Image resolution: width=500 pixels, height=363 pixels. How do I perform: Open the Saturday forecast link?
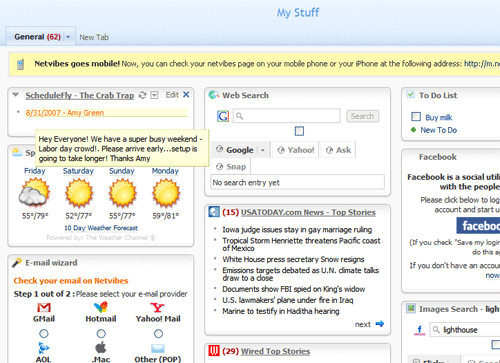click(78, 171)
